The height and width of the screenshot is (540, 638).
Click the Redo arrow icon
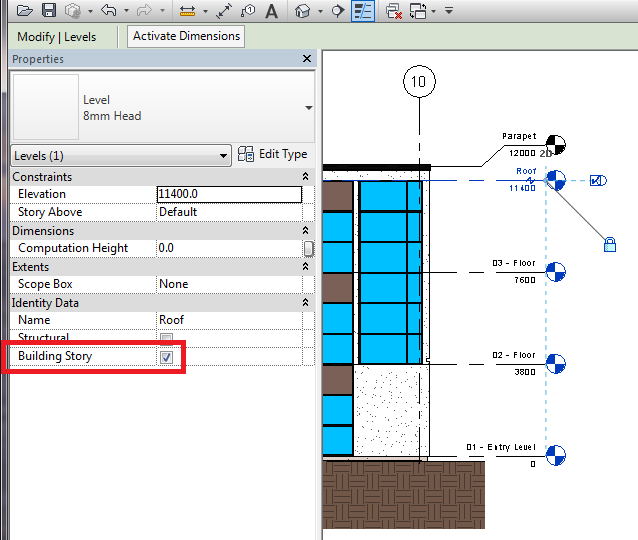[144, 11]
